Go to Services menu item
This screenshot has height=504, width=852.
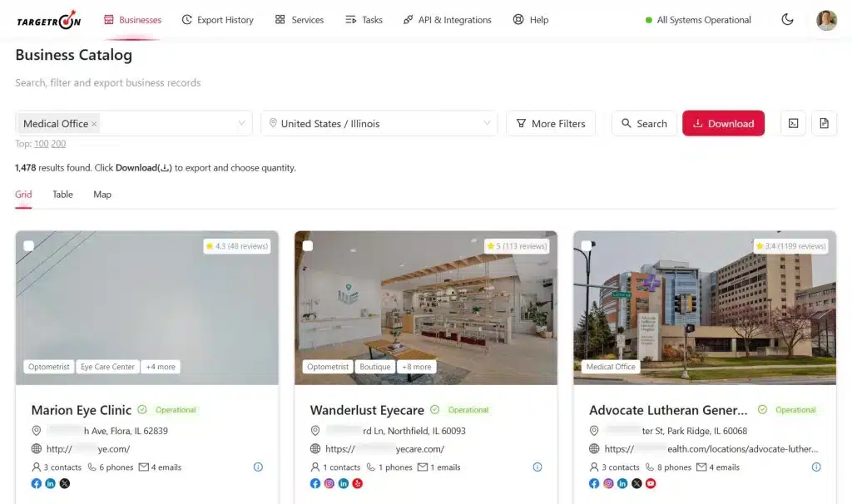[300, 20]
